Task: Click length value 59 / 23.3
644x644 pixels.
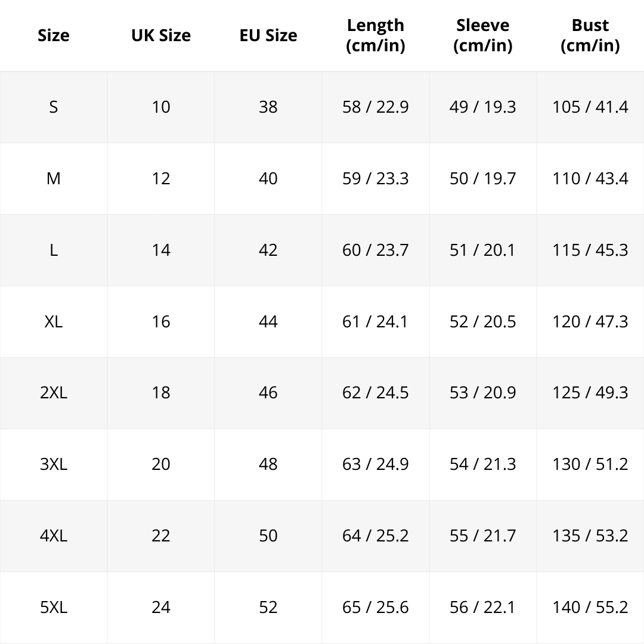Action: tap(376, 178)
